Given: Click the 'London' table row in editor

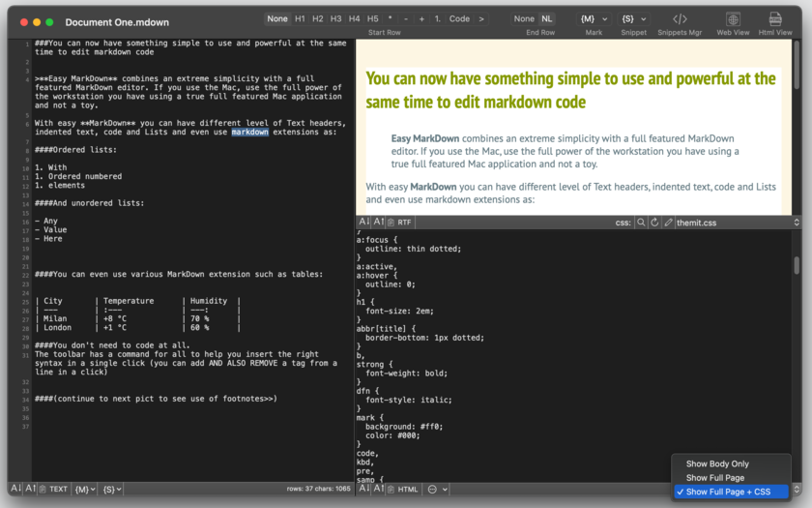Looking at the screenshot, I should [137, 328].
